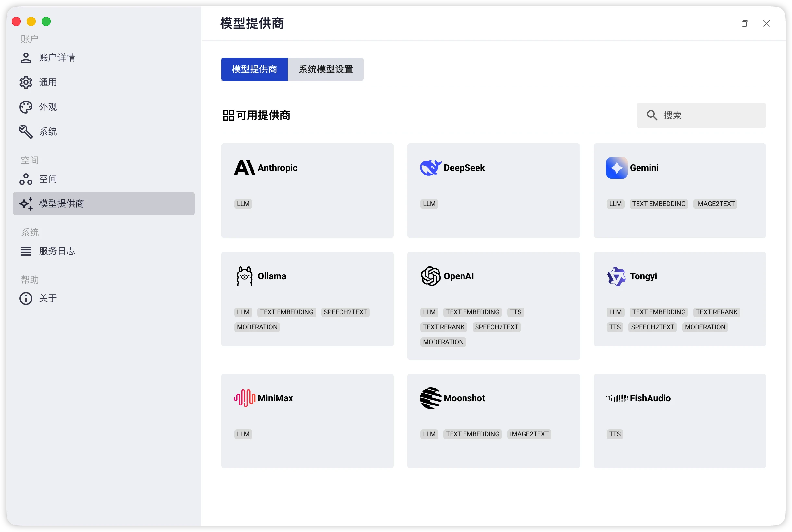Screen dimensions: 792x532
Task: Click the Anthropic logo
Action: [x=244, y=168]
